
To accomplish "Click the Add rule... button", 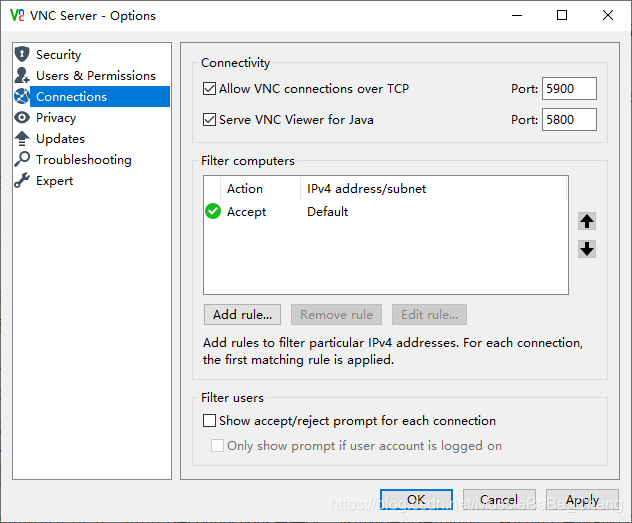I will pyautogui.click(x=242, y=315).
